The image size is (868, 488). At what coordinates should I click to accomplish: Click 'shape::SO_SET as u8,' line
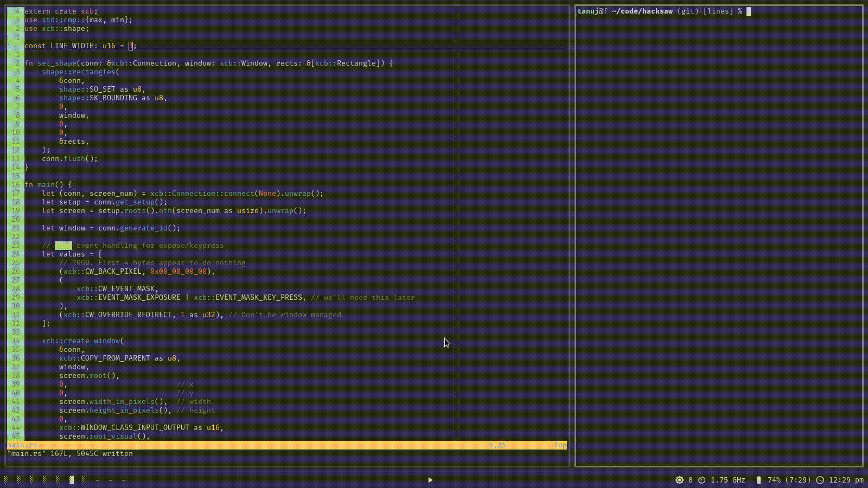[103, 89]
